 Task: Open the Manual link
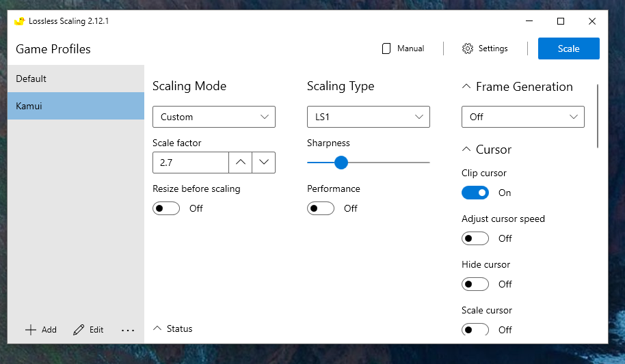[410, 48]
